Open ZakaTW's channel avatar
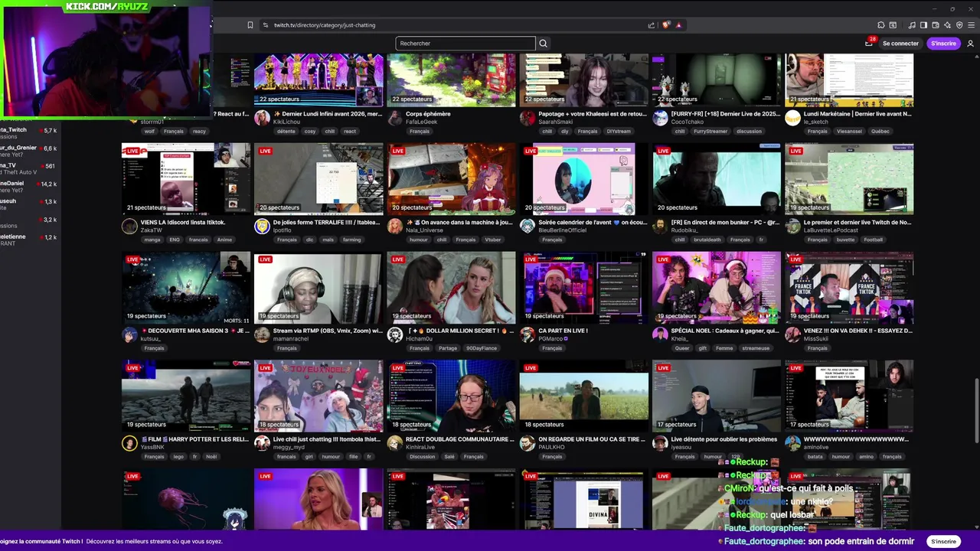The height and width of the screenshot is (551, 980). (129, 226)
